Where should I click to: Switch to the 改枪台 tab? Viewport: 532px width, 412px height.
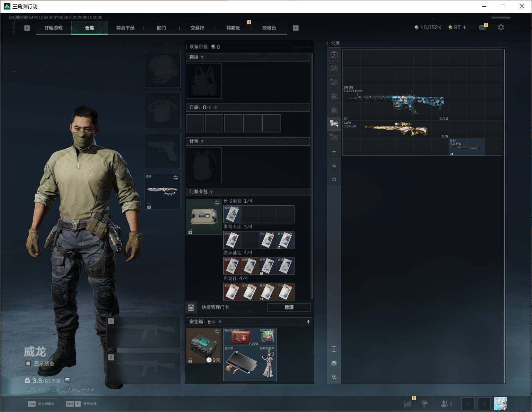point(269,28)
